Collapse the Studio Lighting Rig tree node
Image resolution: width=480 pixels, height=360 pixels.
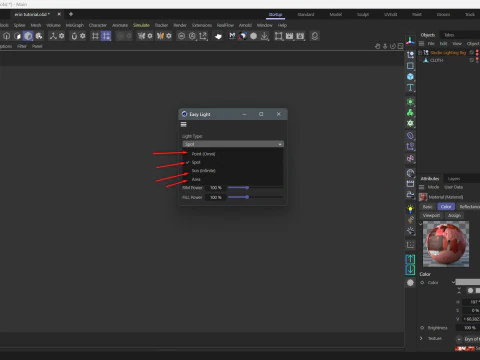[420, 53]
